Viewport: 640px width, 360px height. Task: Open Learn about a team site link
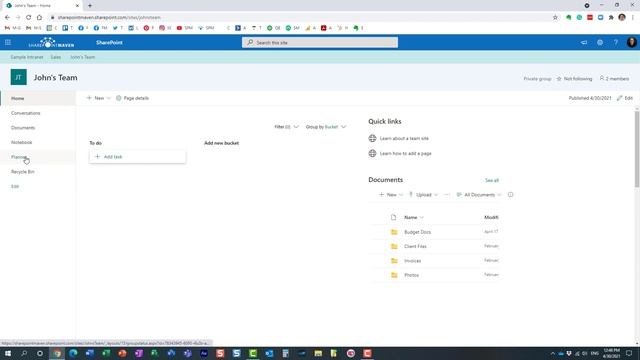pos(404,138)
